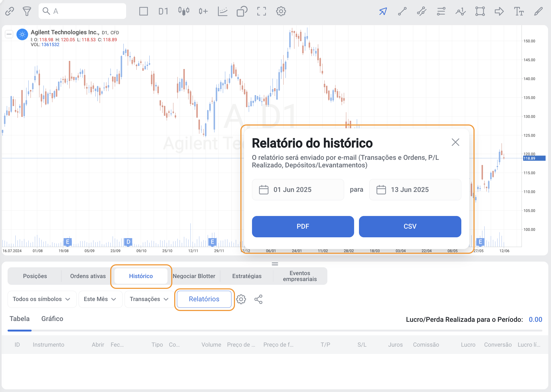Switch to Tabela view
551x392 pixels.
pyautogui.click(x=19, y=319)
